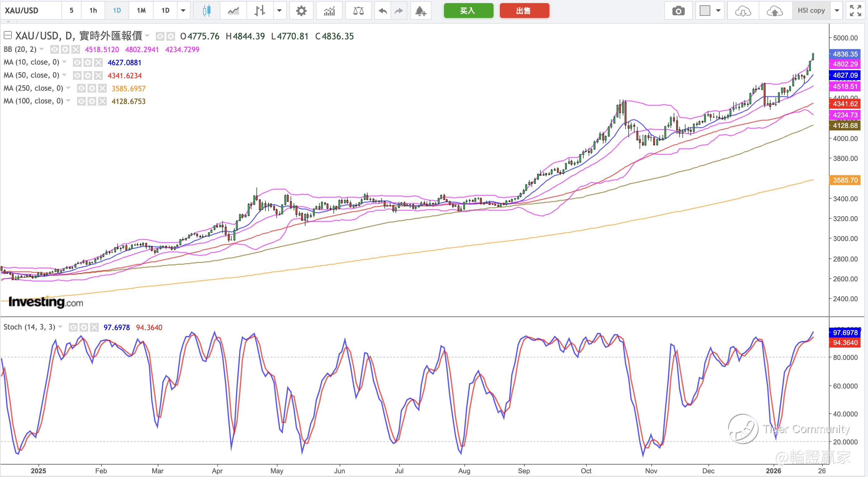Save chart layout with cloud upload icon
Viewport: 868px width, 477px height.
[x=774, y=11]
